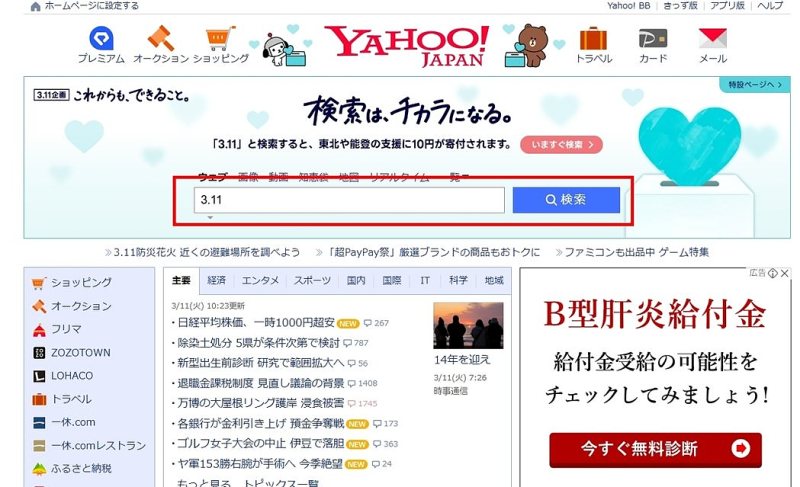Open the Travel (トラベル) suitcase icon

[x=593, y=39]
